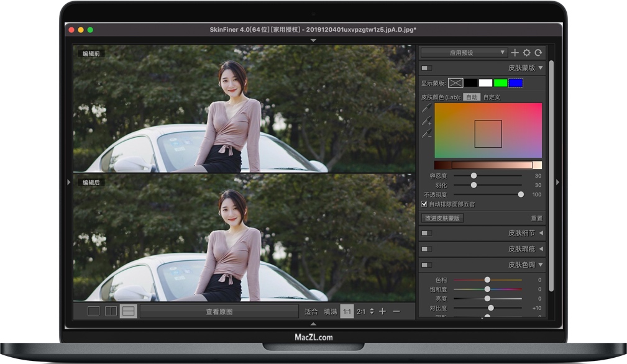
Task: Toggle the 皮肤瑕疵 panel switch on
Action: tap(428, 248)
